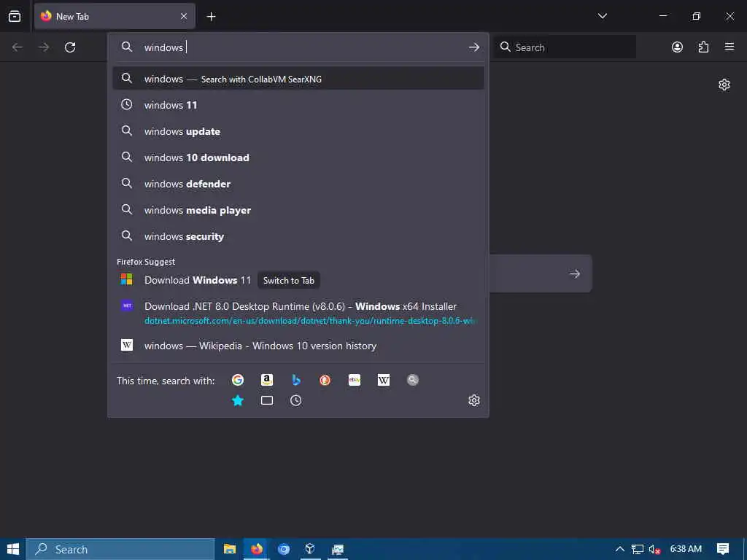Close the New Tab tab
The image size is (747, 560).
point(184,16)
